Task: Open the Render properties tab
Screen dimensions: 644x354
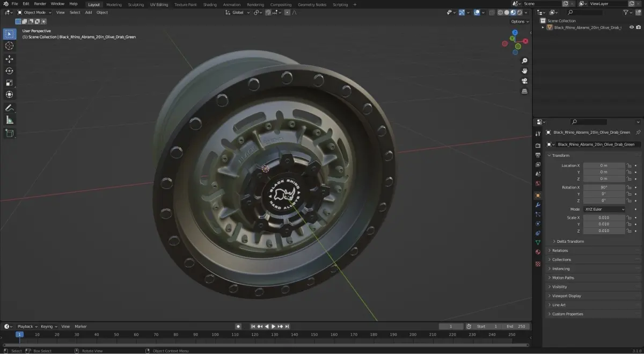Action: (x=538, y=146)
